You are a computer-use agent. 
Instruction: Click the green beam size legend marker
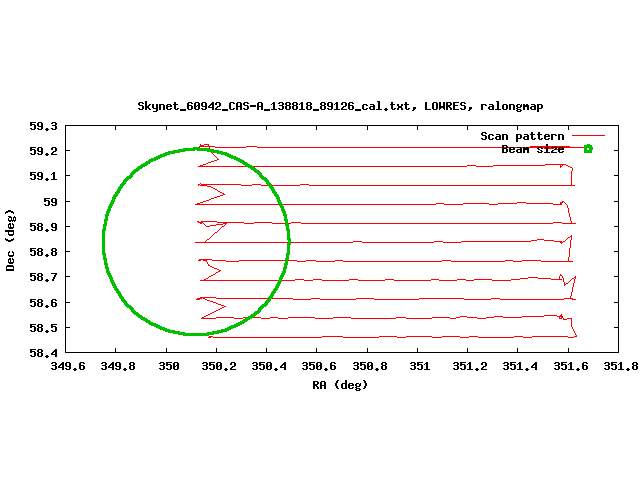(x=588, y=149)
